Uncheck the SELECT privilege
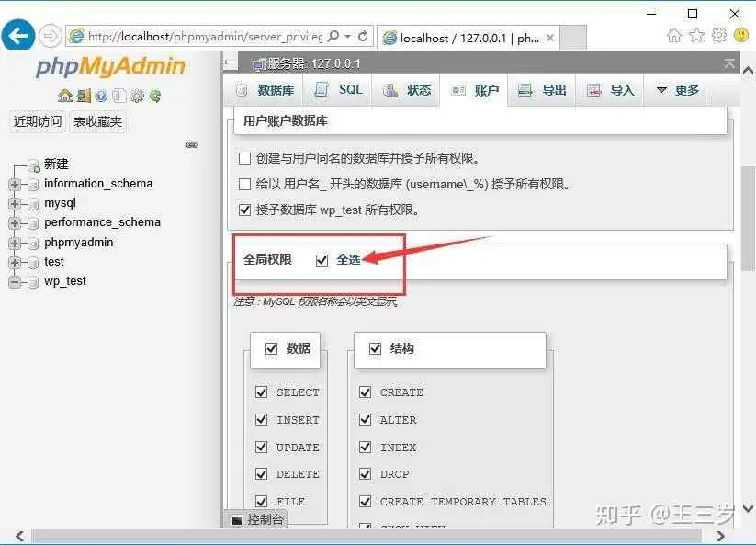Screen dimensions: 756x545 pyautogui.click(x=261, y=392)
